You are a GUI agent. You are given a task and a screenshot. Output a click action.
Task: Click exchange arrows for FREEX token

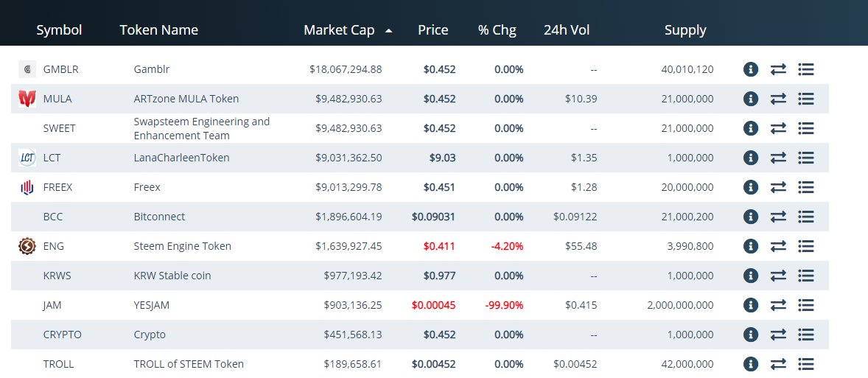[778, 187]
